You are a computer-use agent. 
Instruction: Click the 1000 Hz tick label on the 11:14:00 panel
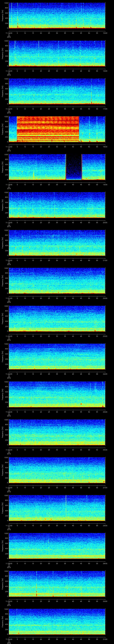coord(6,3)
